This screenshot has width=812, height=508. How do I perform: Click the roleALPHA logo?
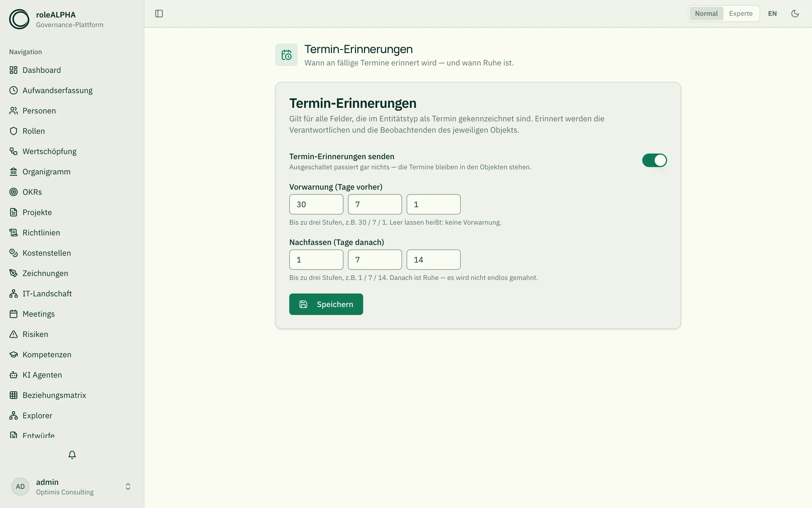[x=19, y=19]
